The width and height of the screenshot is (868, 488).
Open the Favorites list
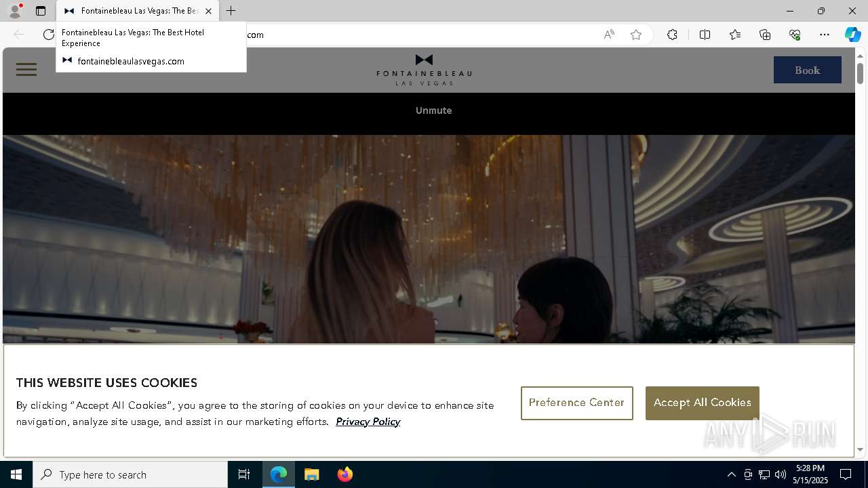(735, 35)
